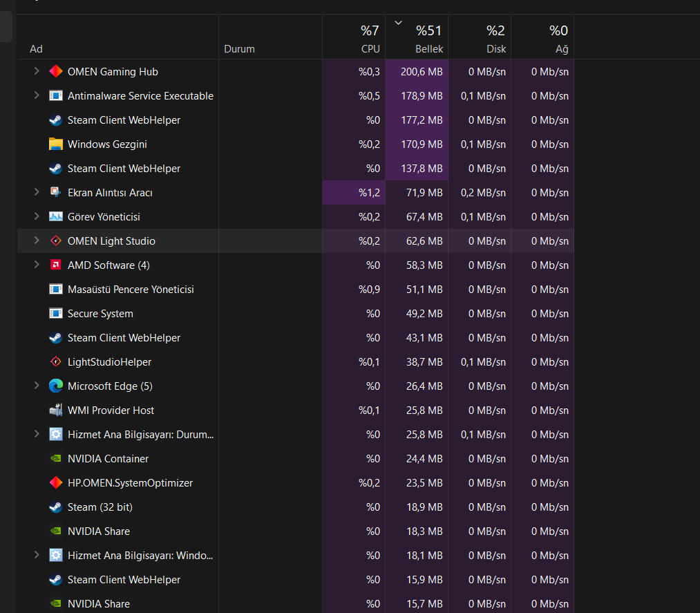Expand the Görev Yöneticisi process
Image resolution: width=700 pixels, height=613 pixels.
37,216
